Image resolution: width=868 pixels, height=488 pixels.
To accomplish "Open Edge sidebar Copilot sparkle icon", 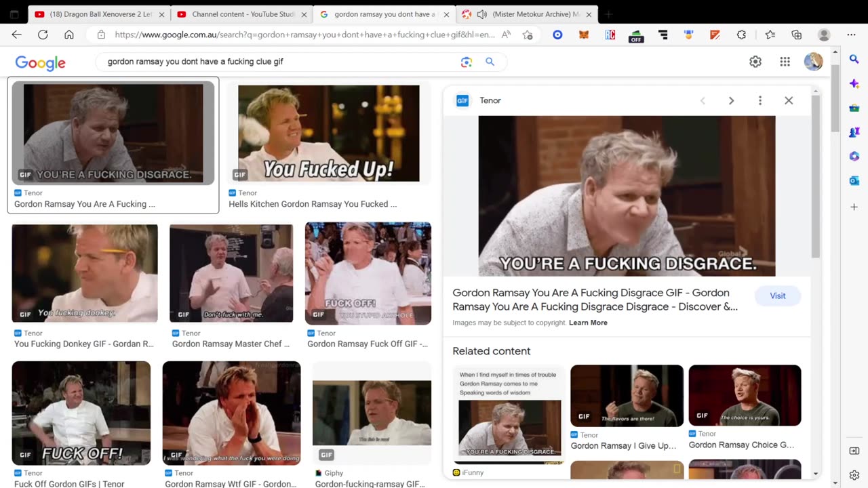I will click(x=854, y=83).
